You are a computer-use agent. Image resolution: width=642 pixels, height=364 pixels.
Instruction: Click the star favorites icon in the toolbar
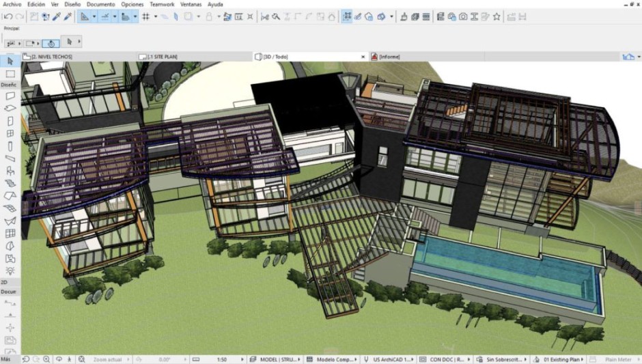tap(497, 16)
